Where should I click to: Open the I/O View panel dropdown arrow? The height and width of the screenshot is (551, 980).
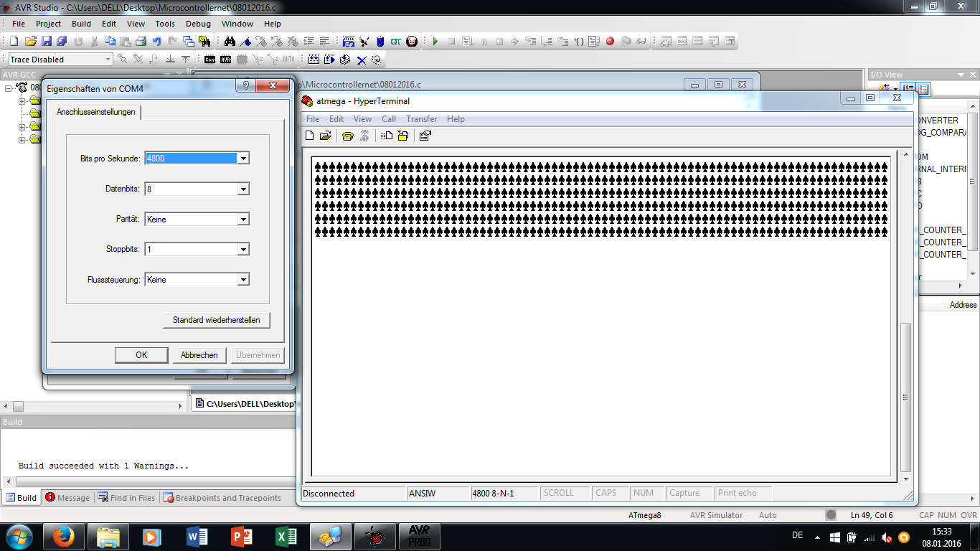tap(961, 75)
